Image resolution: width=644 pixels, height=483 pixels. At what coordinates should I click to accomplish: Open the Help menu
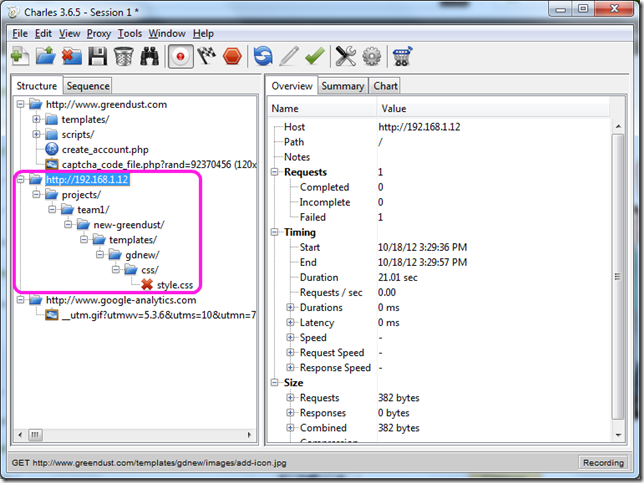(203, 34)
